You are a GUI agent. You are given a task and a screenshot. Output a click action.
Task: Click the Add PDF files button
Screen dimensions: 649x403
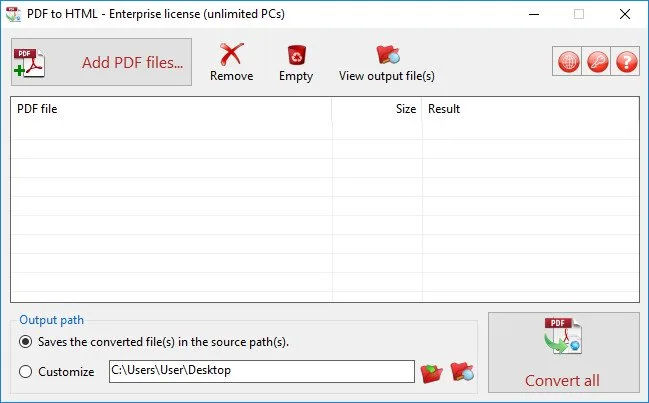point(101,62)
